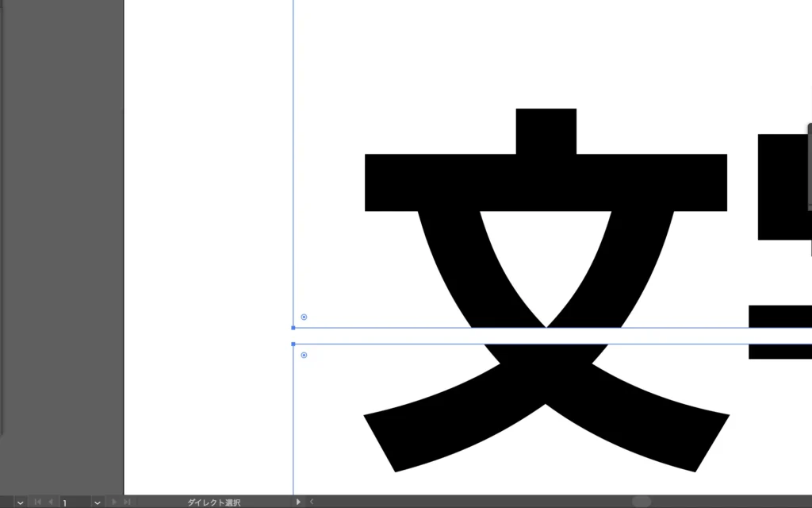Go to the first artboard

click(37, 502)
